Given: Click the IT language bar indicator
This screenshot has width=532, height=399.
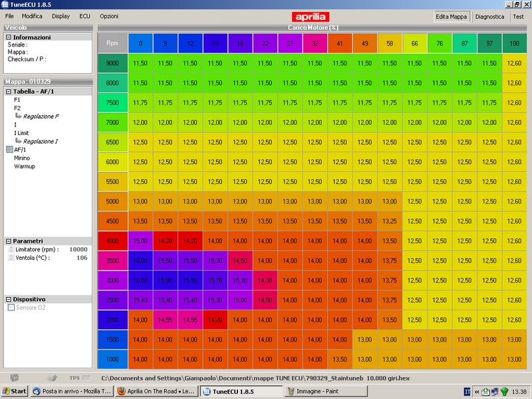Looking at the screenshot, I should pyautogui.click(x=467, y=392).
